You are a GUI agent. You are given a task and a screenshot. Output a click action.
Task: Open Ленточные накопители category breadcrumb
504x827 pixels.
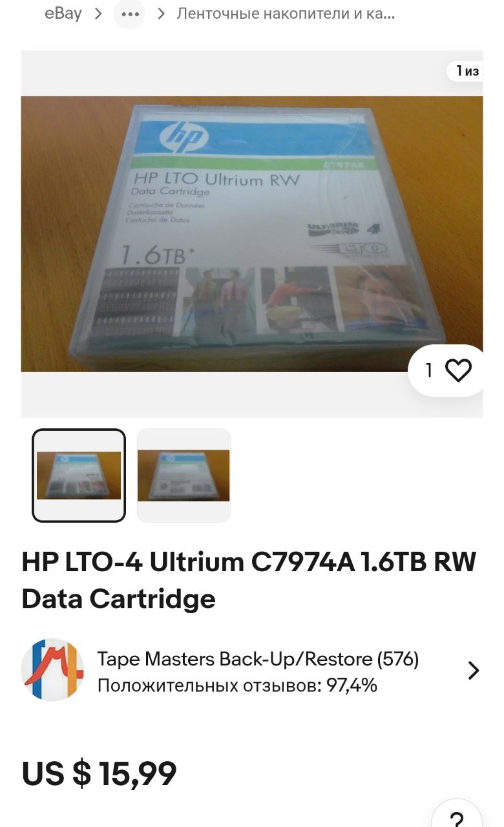click(x=286, y=14)
